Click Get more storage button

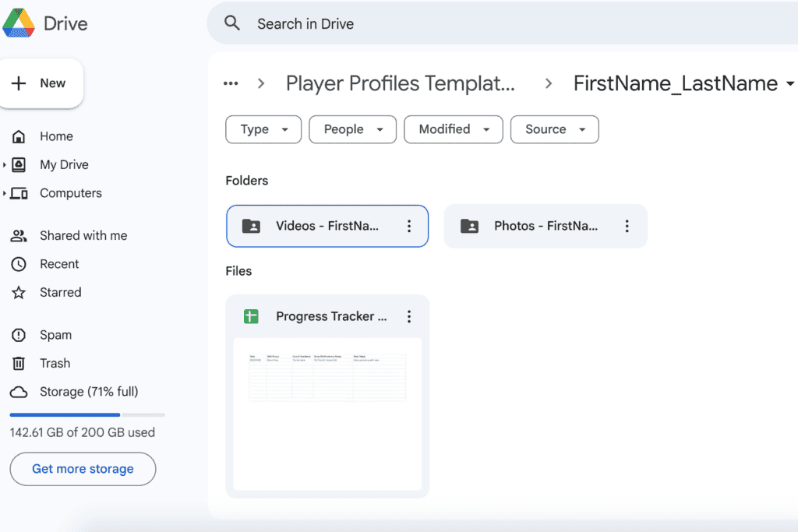pos(83,469)
